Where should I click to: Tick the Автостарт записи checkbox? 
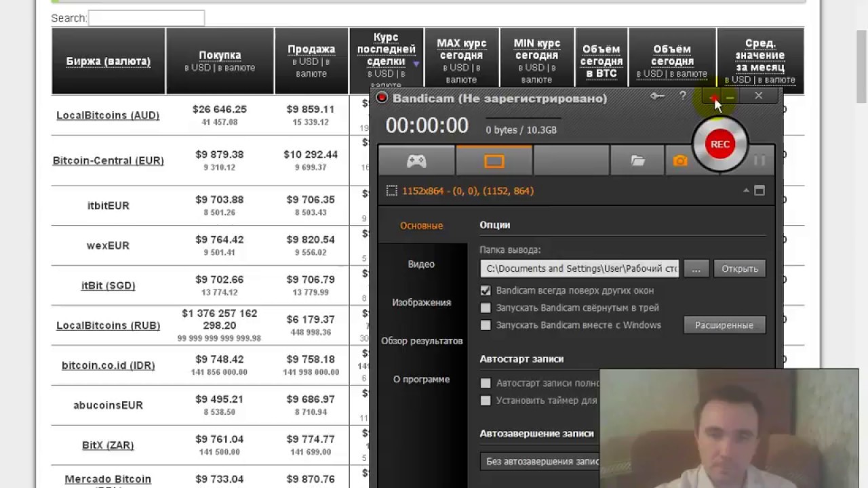coord(486,383)
